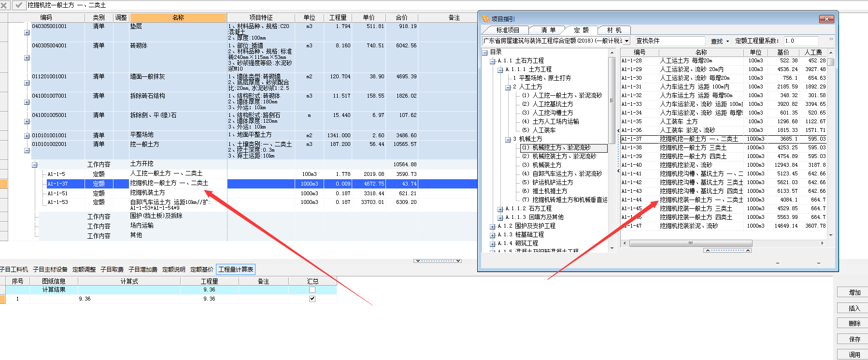Expand the 010101001001 平整场地 row
The image size is (868, 360).
27,136
